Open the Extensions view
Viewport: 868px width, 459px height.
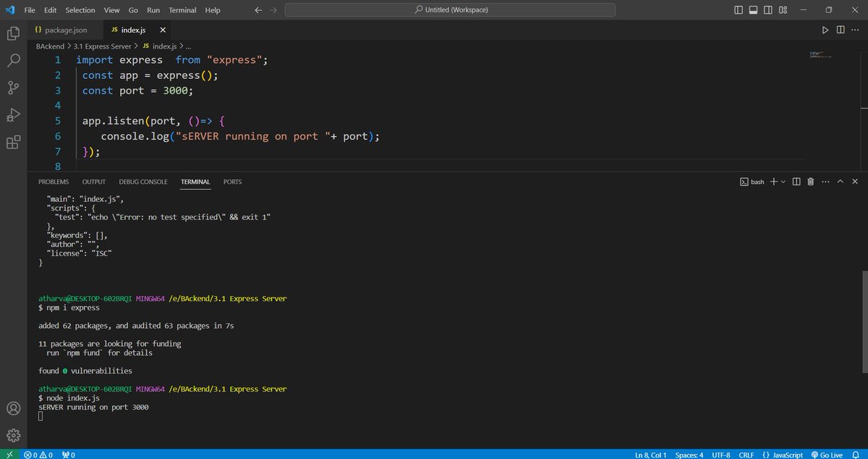point(13,143)
